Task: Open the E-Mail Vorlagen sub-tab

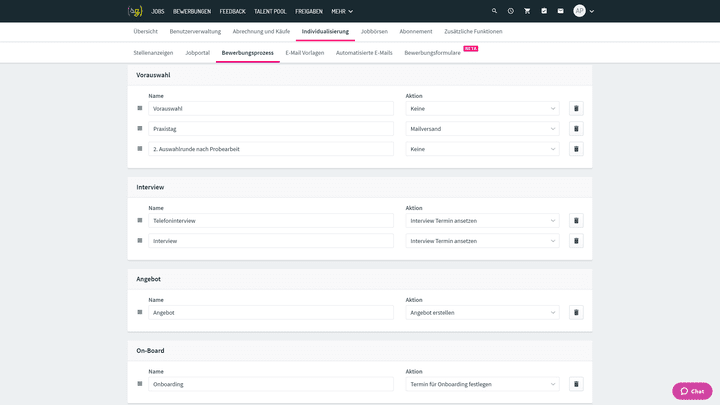Action: point(305,53)
